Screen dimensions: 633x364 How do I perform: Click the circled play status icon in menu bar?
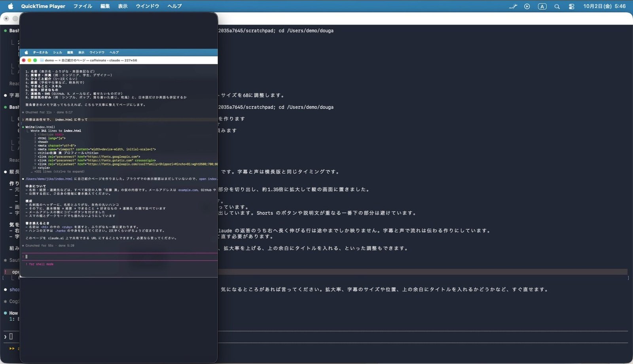click(527, 6)
